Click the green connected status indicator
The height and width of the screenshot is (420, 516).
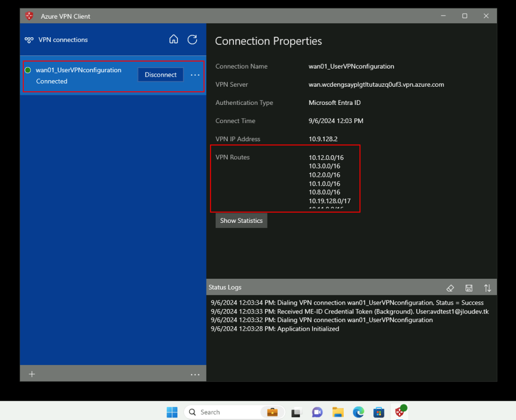pyautogui.click(x=28, y=70)
